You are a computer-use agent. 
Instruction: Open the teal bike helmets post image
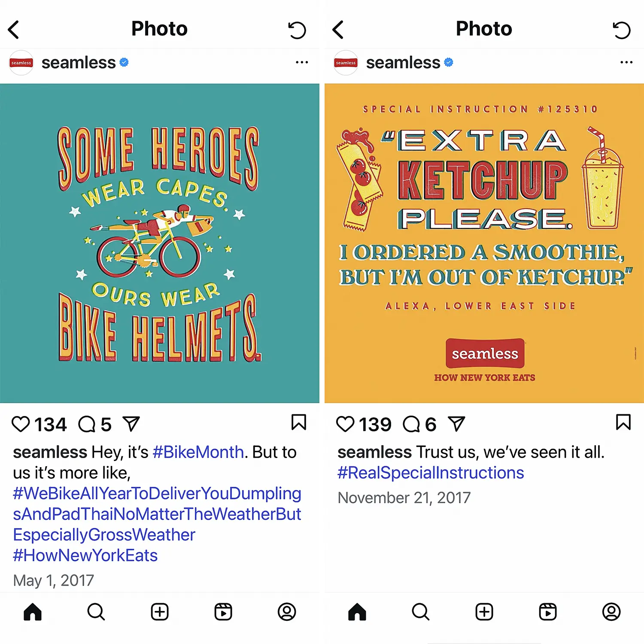click(x=160, y=243)
